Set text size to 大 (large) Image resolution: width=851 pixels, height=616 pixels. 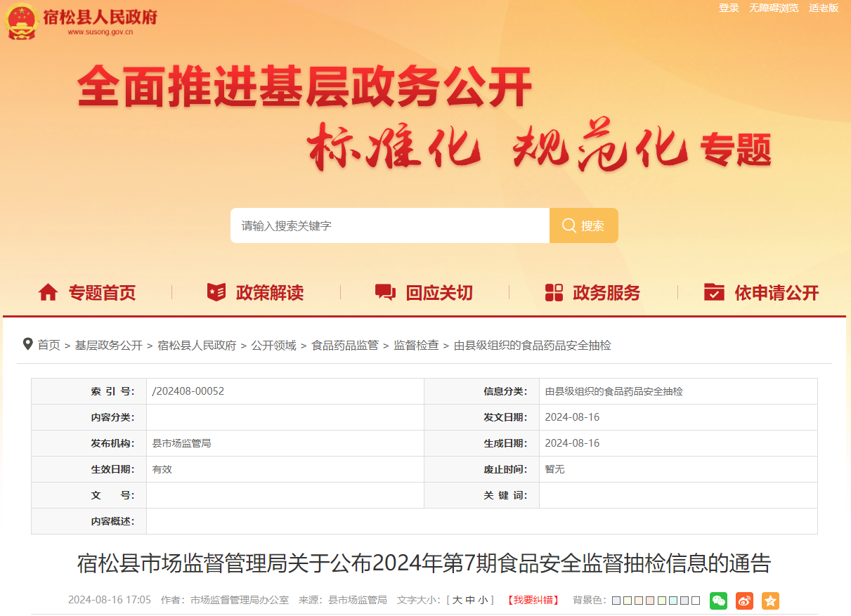coord(457,601)
